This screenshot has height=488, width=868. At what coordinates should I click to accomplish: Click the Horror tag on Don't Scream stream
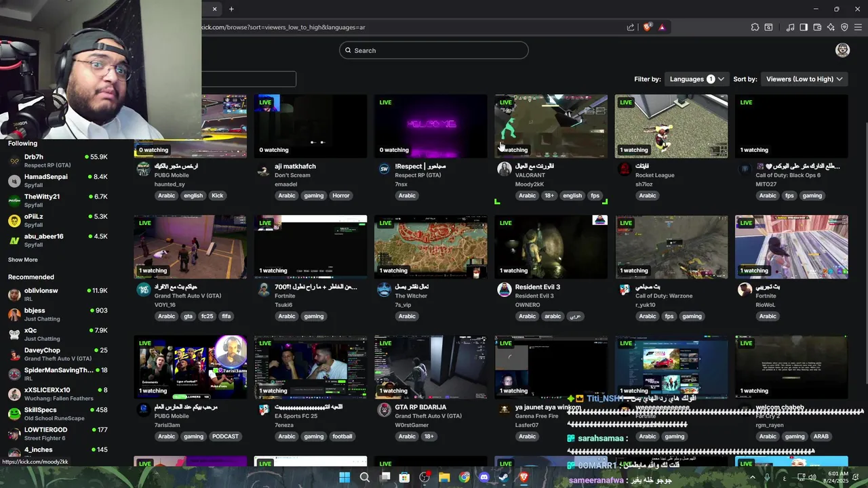(341, 196)
